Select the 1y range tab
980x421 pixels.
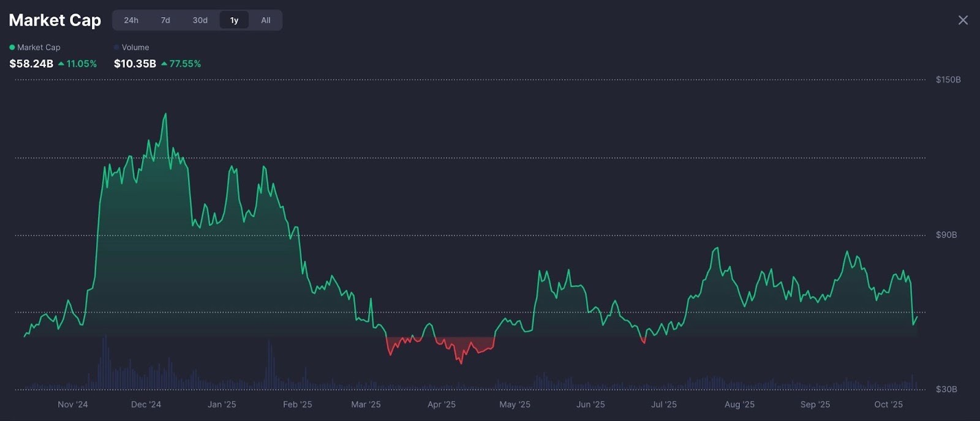235,20
